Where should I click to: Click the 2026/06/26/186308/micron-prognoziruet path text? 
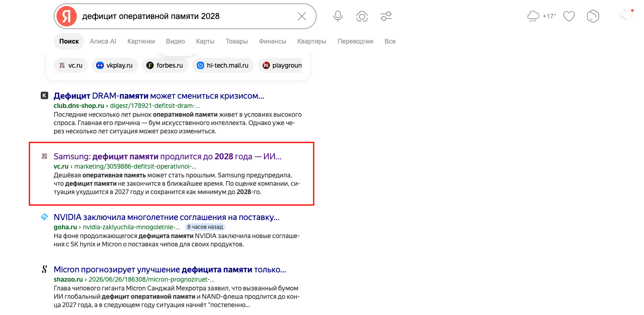click(x=151, y=279)
